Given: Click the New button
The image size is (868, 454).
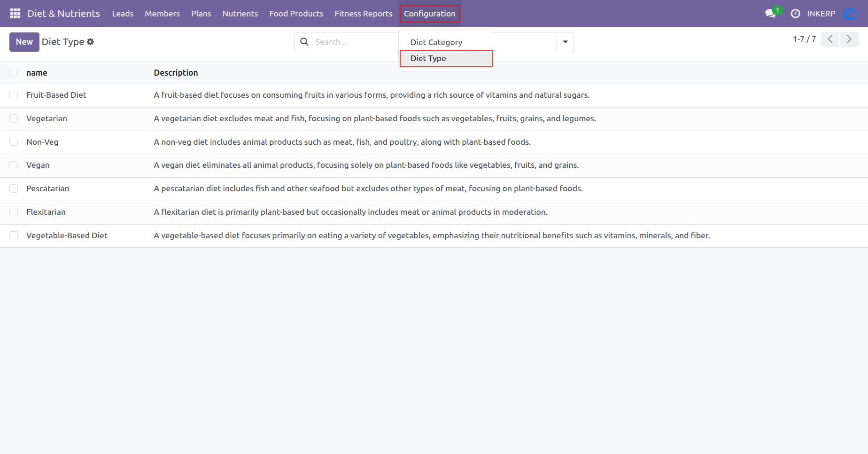Looking at the screenshot, I should [24, 42].
